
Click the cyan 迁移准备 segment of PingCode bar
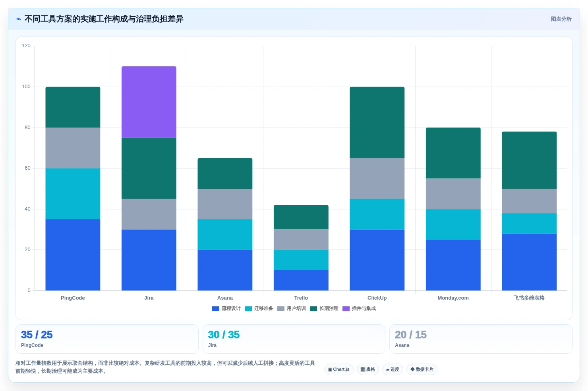(x=73, y=194)
